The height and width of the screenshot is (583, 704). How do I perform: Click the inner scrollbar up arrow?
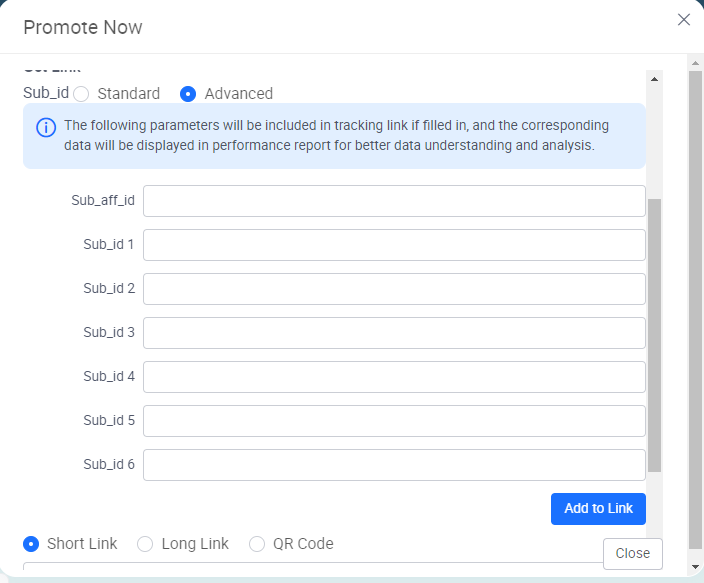pos(655,77)
